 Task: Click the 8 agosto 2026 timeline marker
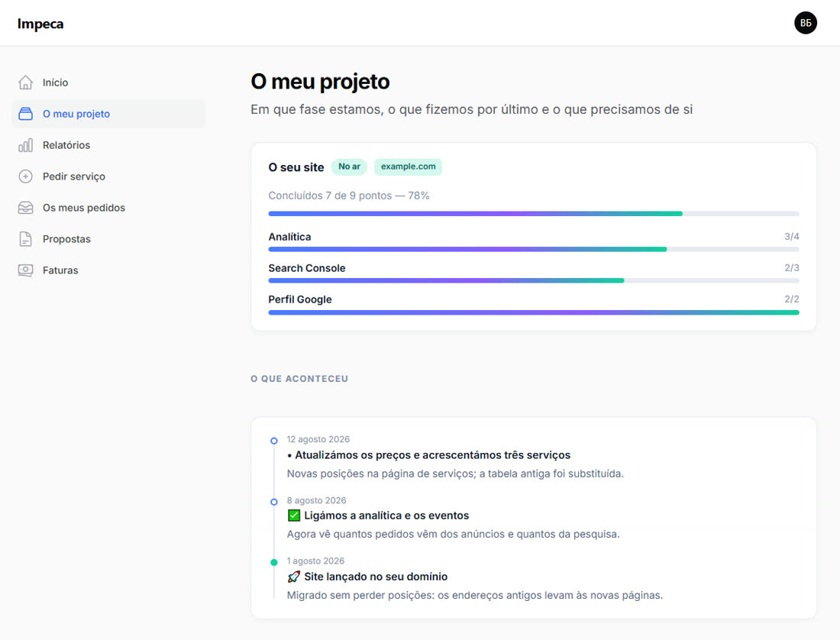click(273, 502)
